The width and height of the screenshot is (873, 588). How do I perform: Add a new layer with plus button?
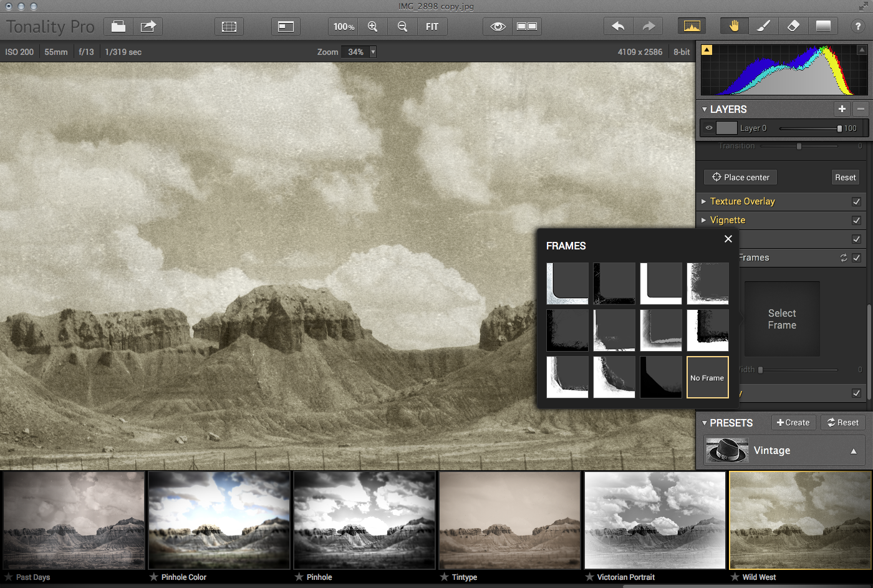click(x=842, y=108)
